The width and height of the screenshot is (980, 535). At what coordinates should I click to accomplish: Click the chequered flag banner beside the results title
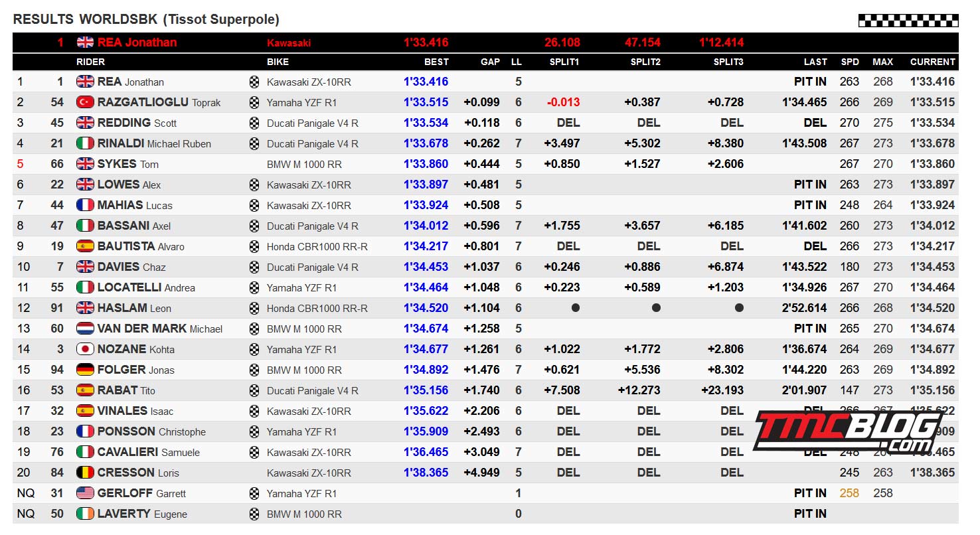click(x=908, y=20)
